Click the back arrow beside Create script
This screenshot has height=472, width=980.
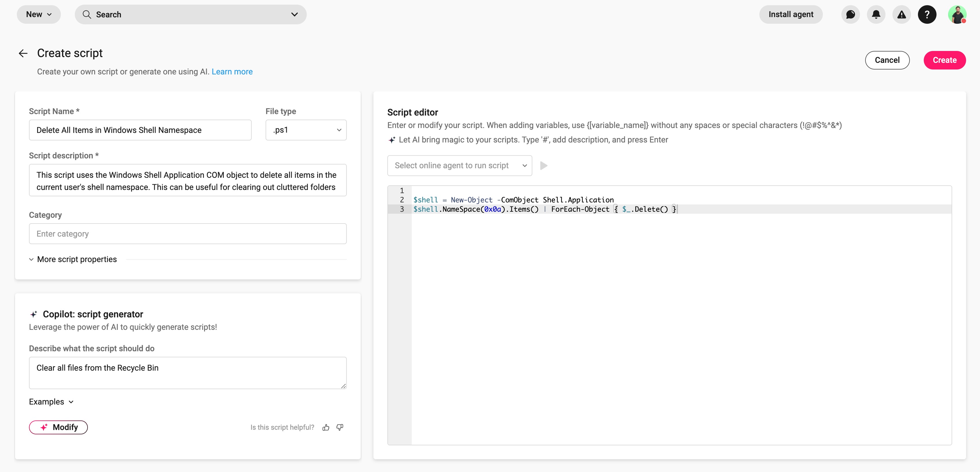(x=23, y=53)
